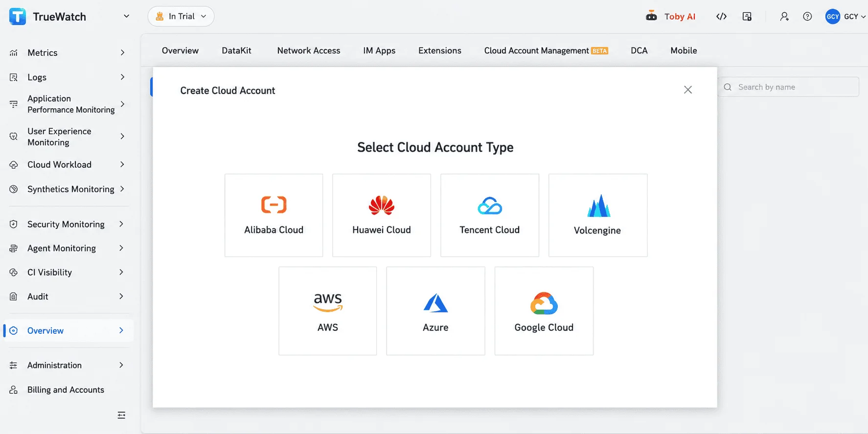Expand the Metrics submenu chevron
The width and height of the screenshot is (868, 434).
tap(122, 53)
